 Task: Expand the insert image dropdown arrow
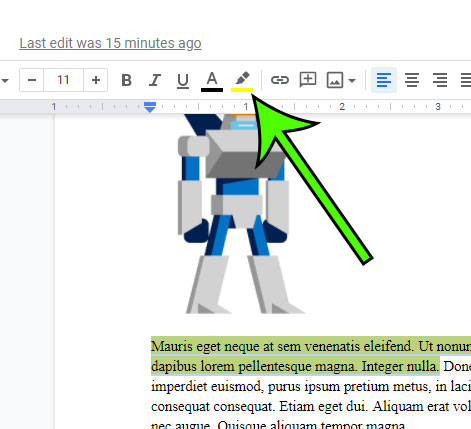[352, 80]
